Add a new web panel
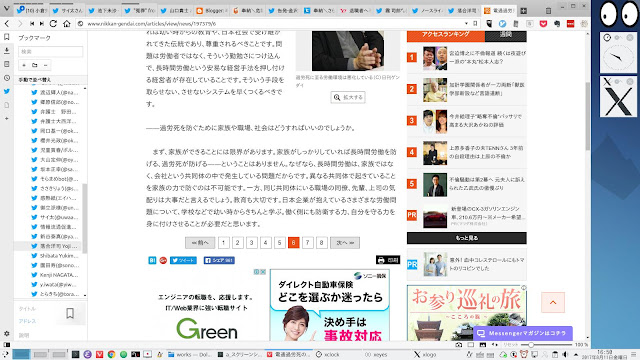The width and height of the screenshot is (640, 360). coord(7,118)
